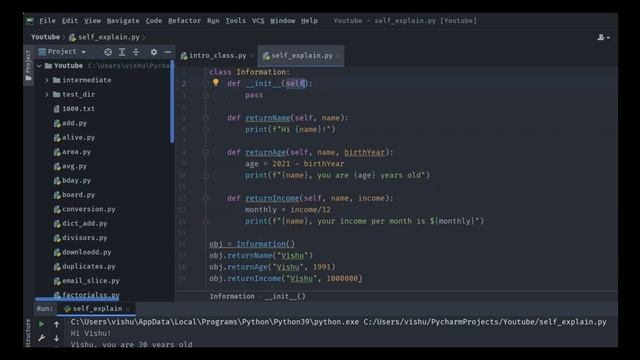The image size is (640, 360).
Task: Open the View menu
Action: point(93,20)
